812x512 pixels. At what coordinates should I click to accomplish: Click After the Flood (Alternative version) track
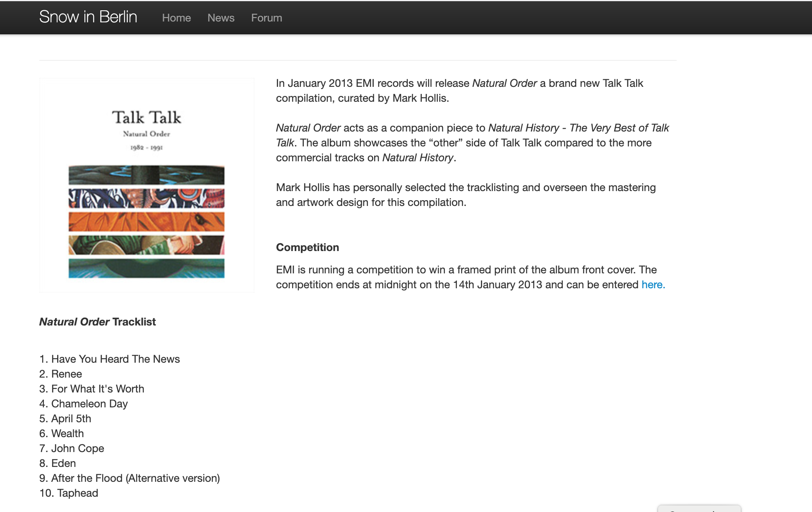coord(135,478)
